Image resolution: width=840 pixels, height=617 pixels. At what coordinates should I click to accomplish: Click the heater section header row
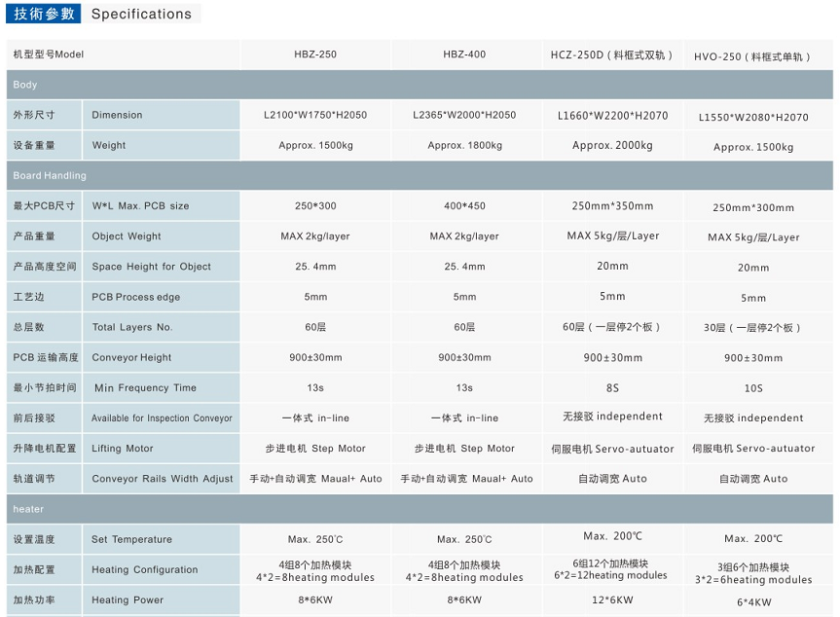tap(419, 509)
